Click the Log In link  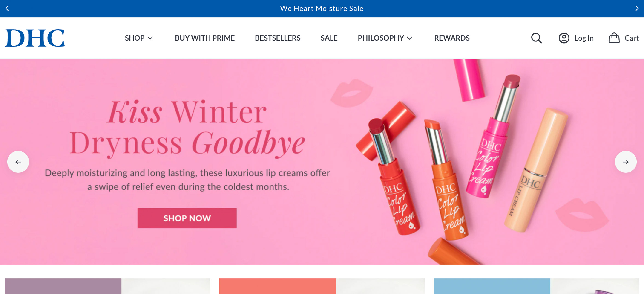coord(584,38)
